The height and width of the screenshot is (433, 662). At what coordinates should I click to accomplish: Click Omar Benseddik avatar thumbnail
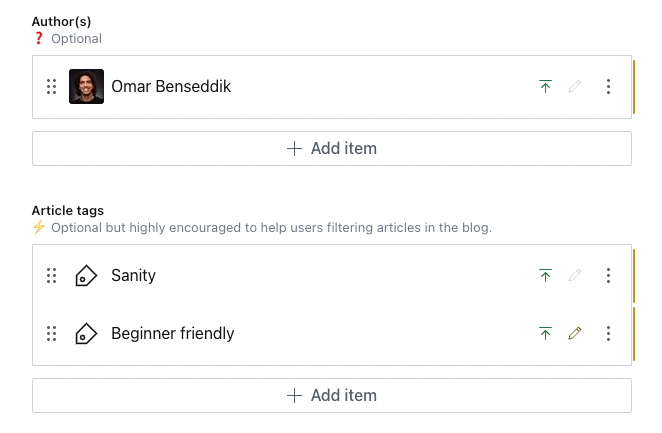pyautogui.click(x=86, y=87)
